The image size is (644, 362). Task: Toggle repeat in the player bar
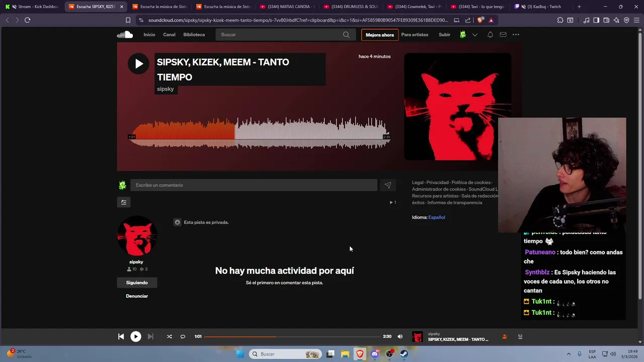[183, 336]
